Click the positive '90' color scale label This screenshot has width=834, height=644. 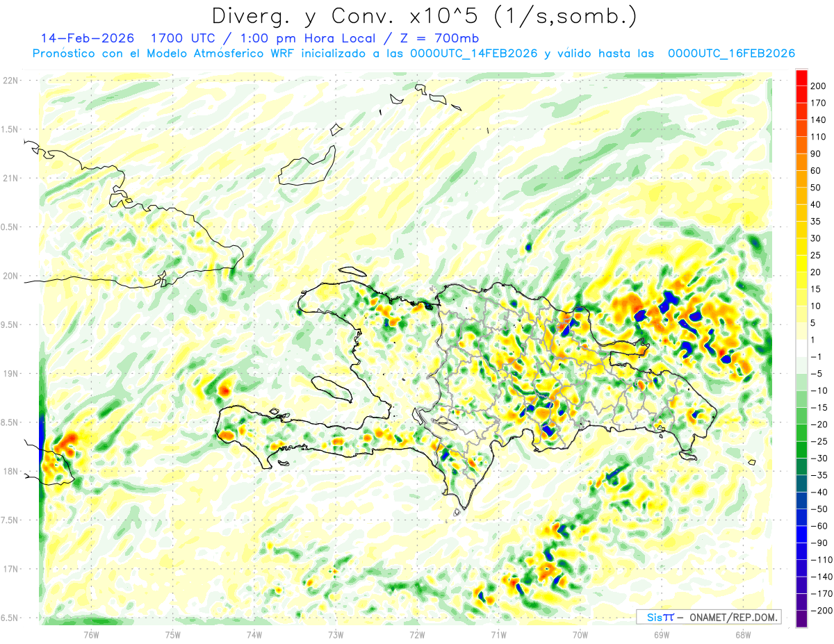(x=817, y=154)
